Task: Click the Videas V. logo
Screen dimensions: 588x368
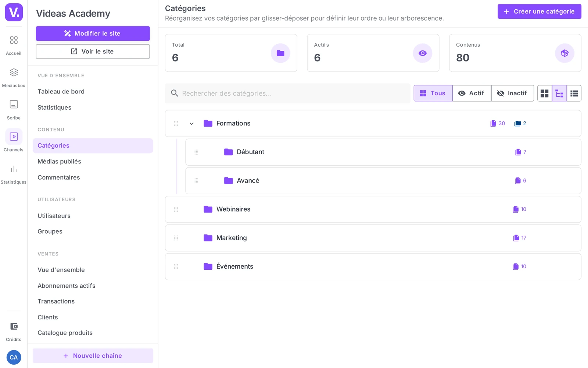Action: (14, 12)
